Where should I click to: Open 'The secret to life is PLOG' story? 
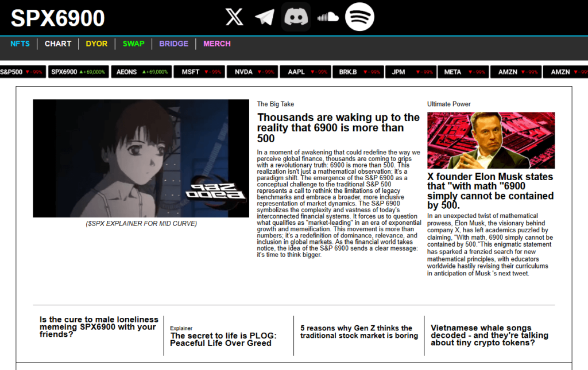click(223, 339)
